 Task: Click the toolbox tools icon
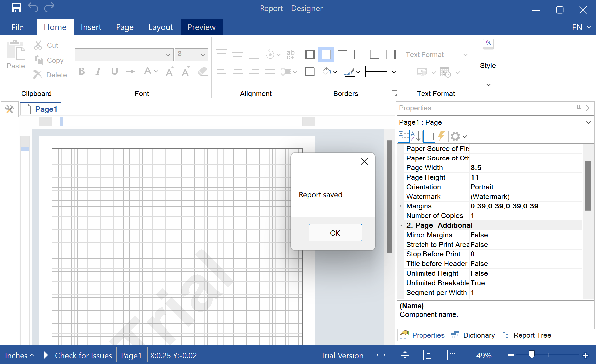[9, 109]
